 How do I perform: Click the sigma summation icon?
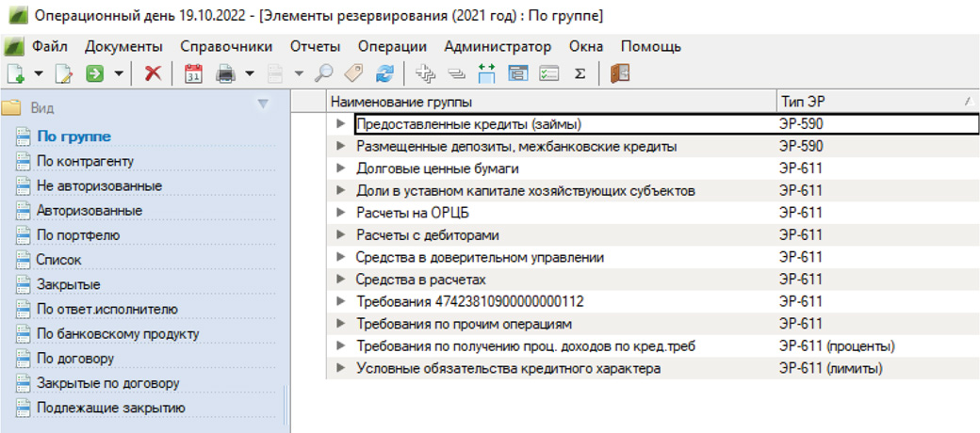pos(580,73)
